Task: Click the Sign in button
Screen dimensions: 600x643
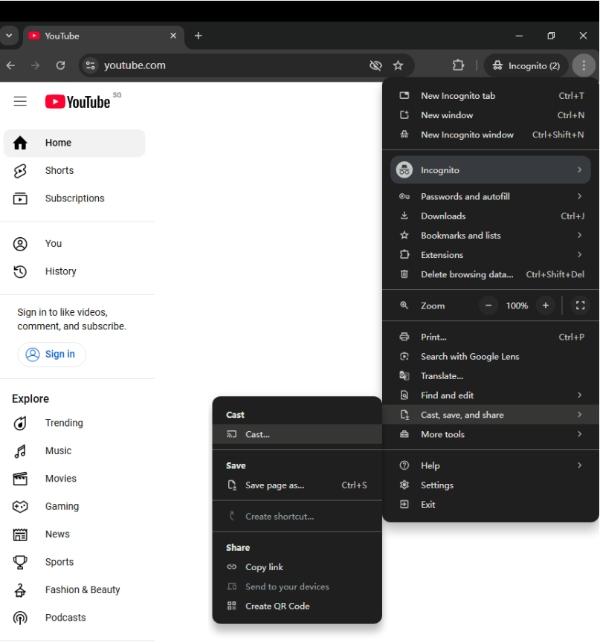Action: pos(51,354)
